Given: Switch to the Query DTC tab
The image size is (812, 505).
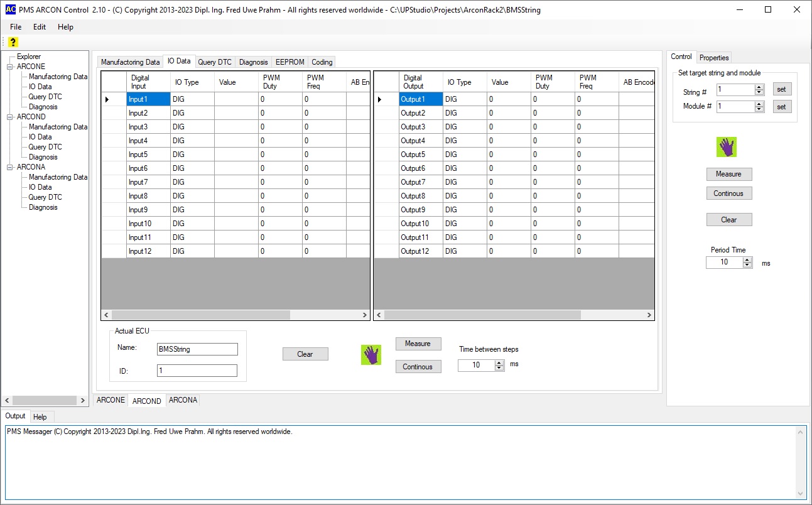Looking at the screenshot, I should [215, 62].
